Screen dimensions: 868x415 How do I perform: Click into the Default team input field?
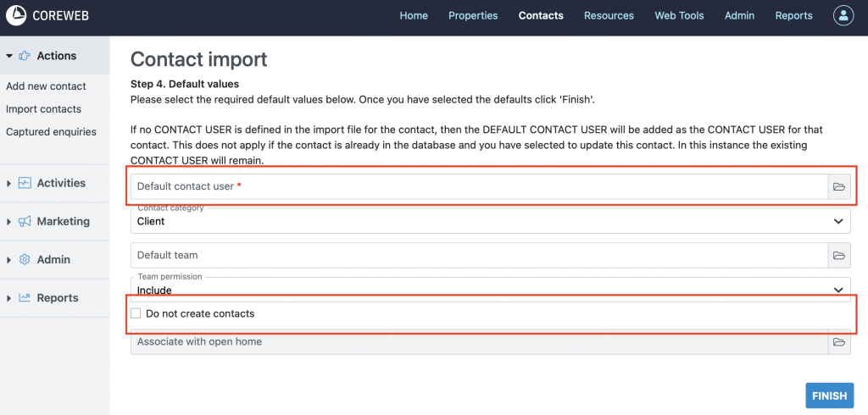[x=479, y=255]
